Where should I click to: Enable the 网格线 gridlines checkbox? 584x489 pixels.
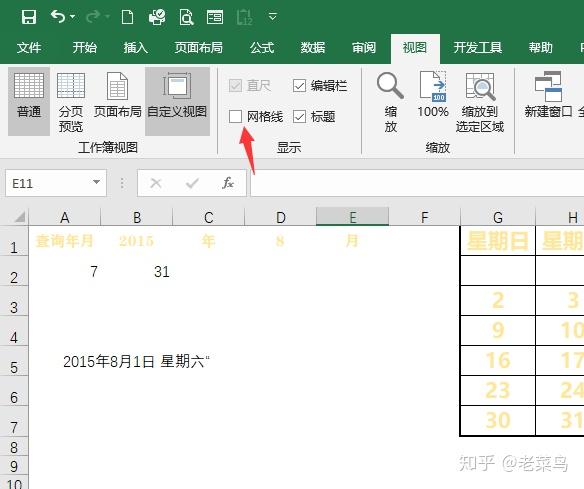(x=235, y=116)
